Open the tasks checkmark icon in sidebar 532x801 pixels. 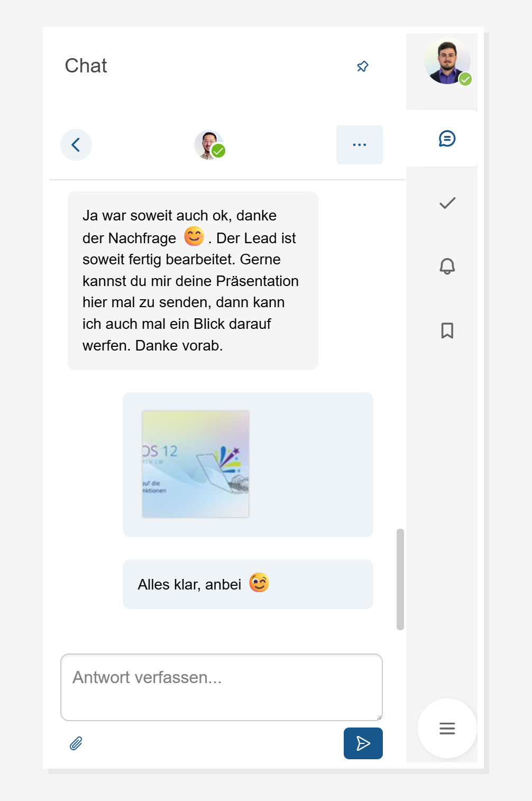tap(447, 203)
